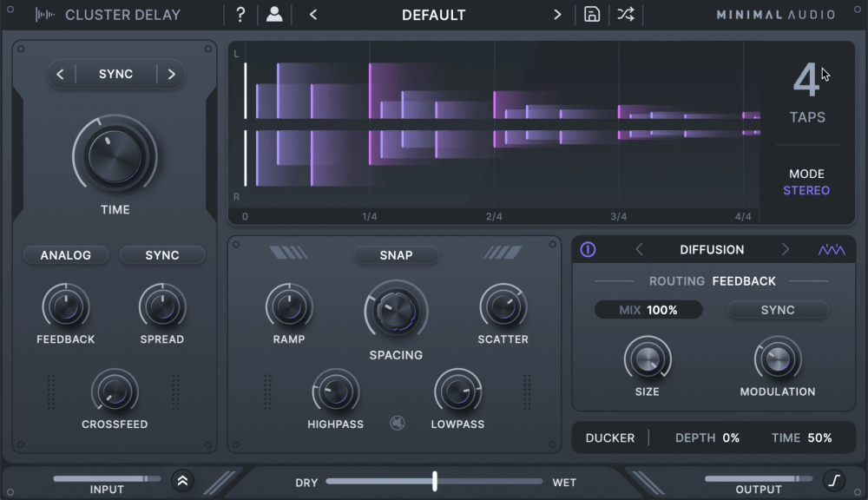Click the Diffusion waveform icon
The image size is (868, 500).
coord(832,250)
